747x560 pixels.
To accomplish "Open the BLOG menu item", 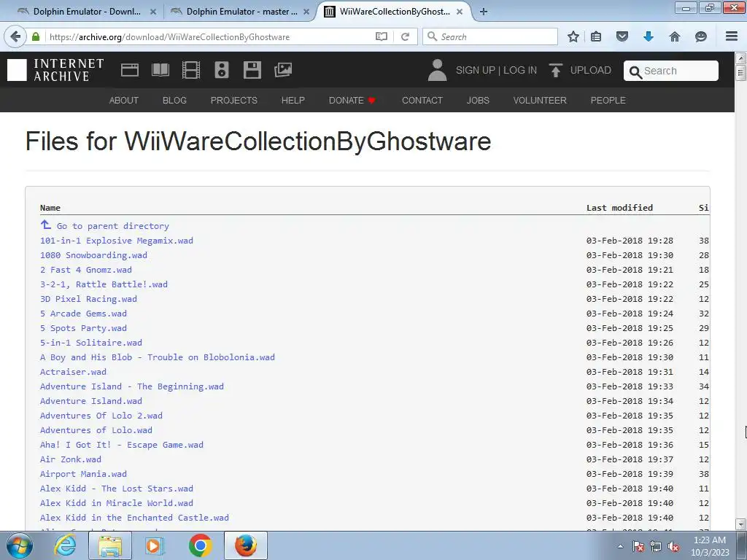I will [x=174, y=100].
